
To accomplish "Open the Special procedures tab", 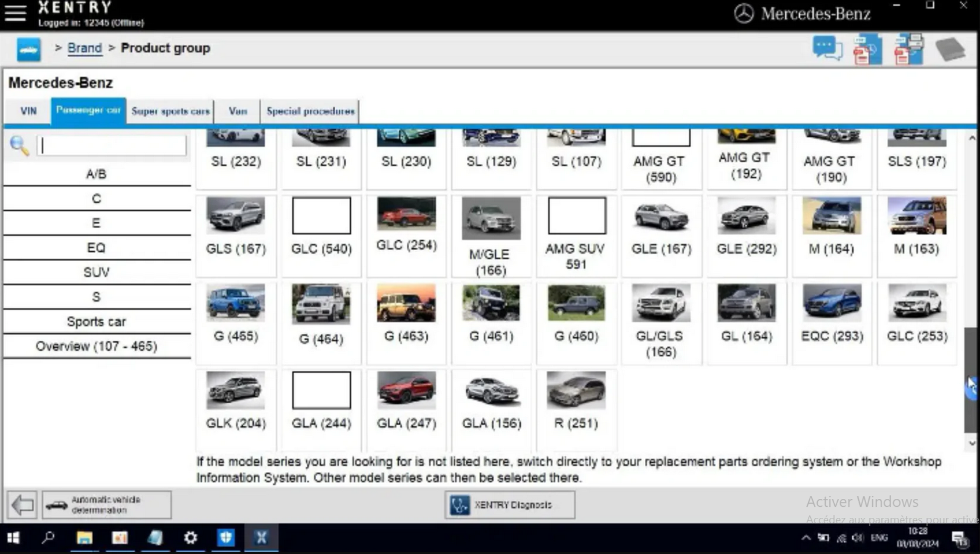I will 311,112.
